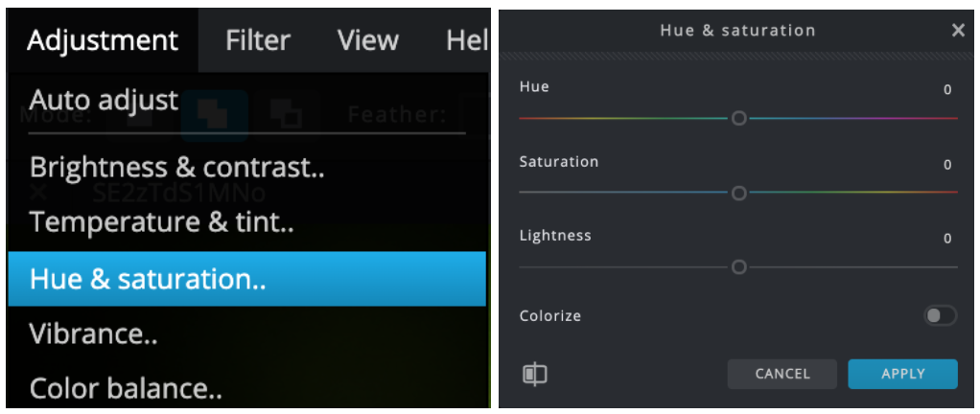Close the Hue & saturation dialog
980x414 pixels.
[x=958, y=30]
